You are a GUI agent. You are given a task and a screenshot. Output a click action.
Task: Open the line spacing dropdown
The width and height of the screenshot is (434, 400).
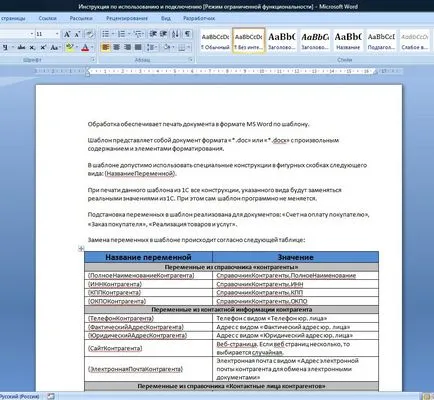click(x=152, y=48)
